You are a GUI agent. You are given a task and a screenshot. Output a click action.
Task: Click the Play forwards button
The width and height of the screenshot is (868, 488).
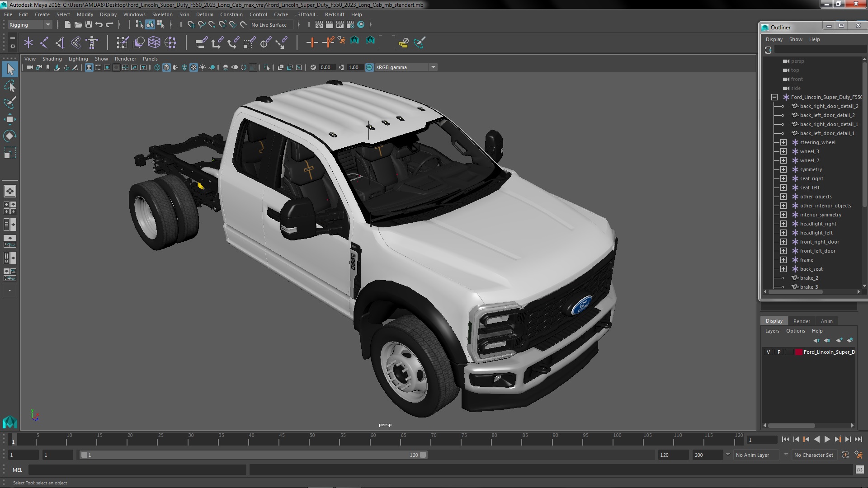tap(827, 439)
